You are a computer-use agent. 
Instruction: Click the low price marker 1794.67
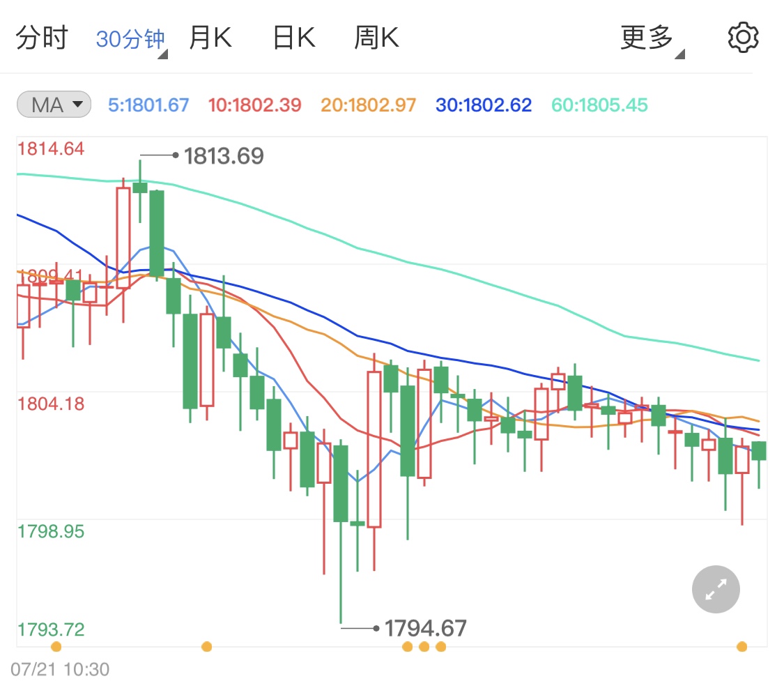[426, 628]
